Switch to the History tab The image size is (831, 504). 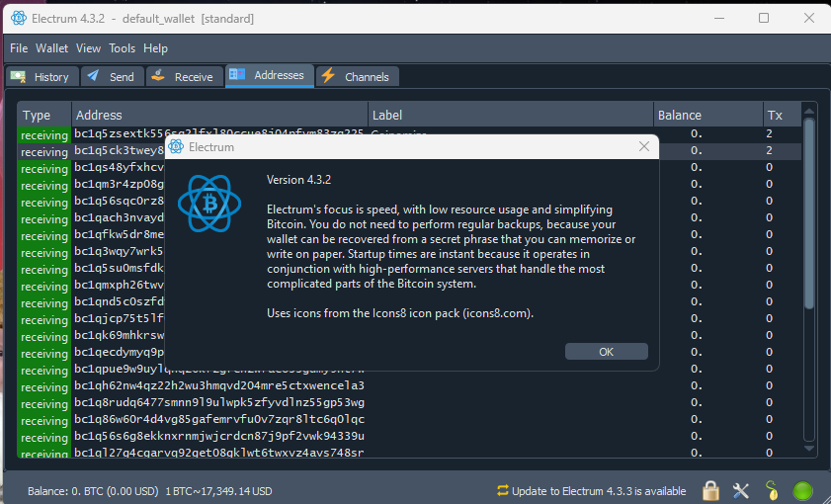tap(42, 77)
